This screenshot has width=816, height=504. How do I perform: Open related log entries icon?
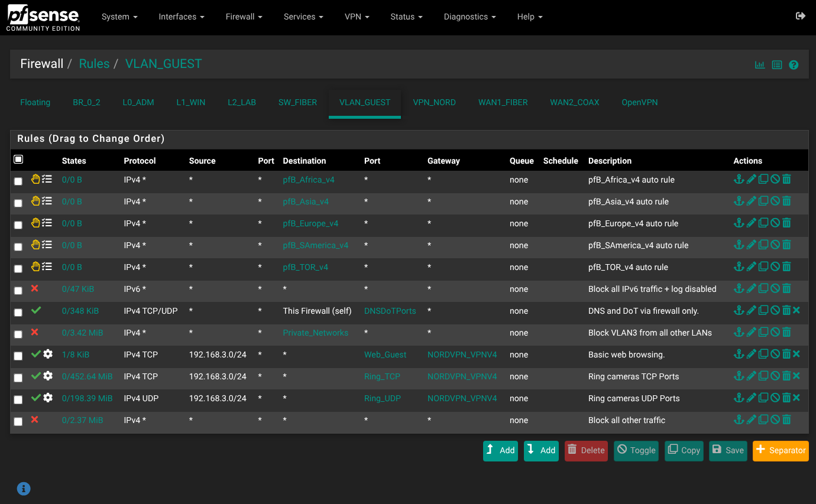tap(777, 65)
